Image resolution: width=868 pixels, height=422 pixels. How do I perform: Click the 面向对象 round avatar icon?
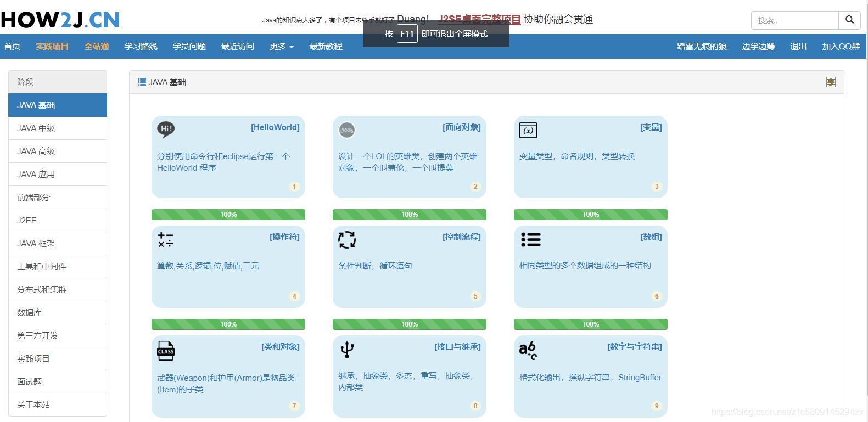pos(347,130)
